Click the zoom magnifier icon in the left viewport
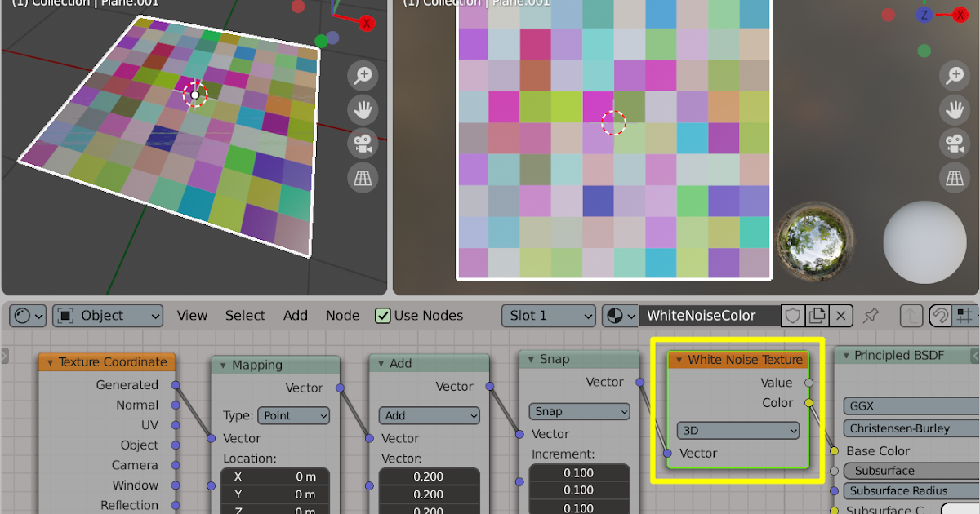Screen dimensions: 980x514 click(x=363, y=75)
